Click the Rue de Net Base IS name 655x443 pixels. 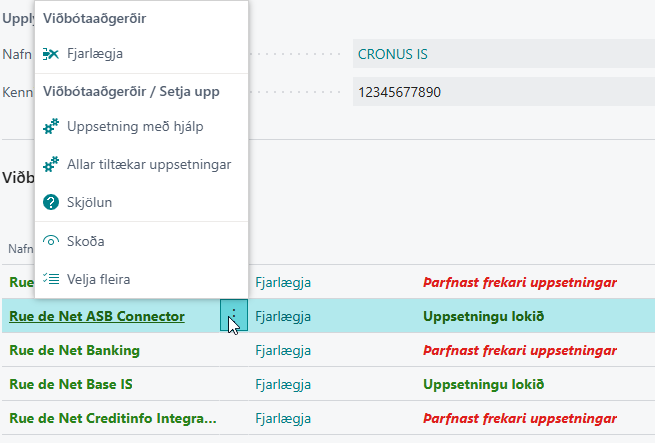[x=71, y=384]
